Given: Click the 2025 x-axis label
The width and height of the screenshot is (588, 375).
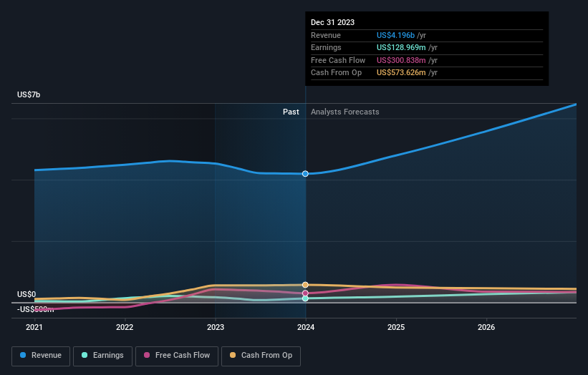Looking at the screenshot, I should click(x=396, y=327).
